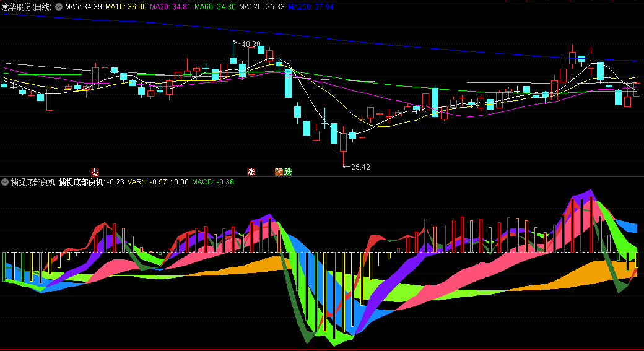Click the magenta MA20: 34.81 label
The image size is (644, 351).
pyautogui.click(x=170, y=7)
